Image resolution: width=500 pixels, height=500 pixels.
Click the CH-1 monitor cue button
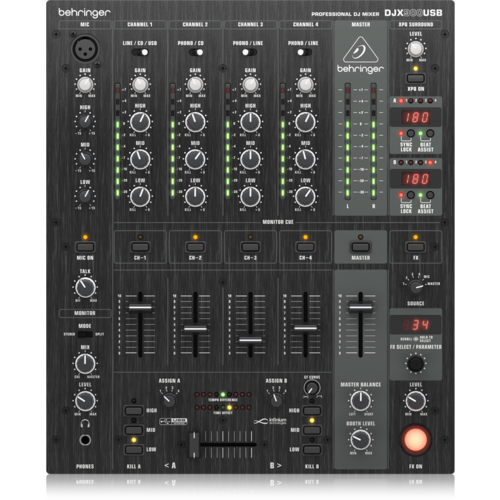[140, 247]
